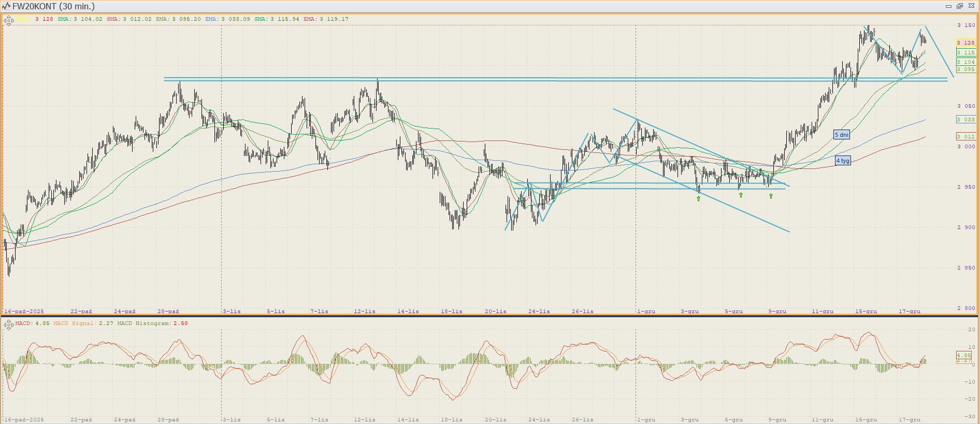Click the pan control icon in the price chart
This screenshot has width=980, height=424.
[8, 21]
